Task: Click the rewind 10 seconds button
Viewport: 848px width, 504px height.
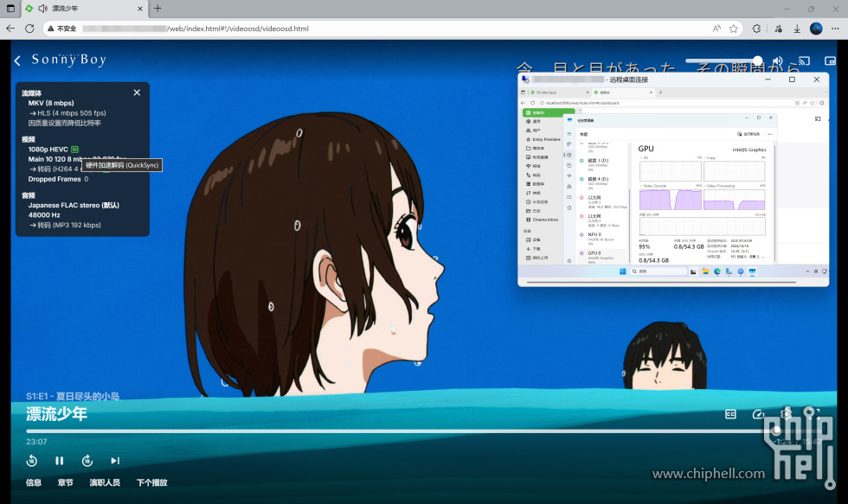Action: (32, 461)
